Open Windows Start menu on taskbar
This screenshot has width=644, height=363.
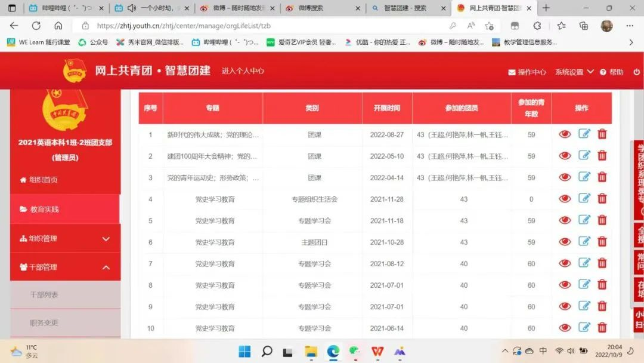(x=244, y=351)
